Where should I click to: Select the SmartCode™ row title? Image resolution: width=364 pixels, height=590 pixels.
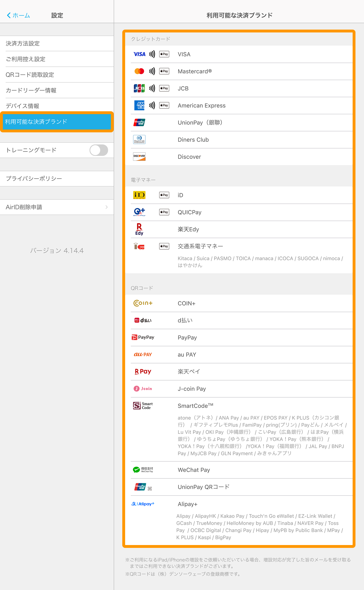(195, 406)
